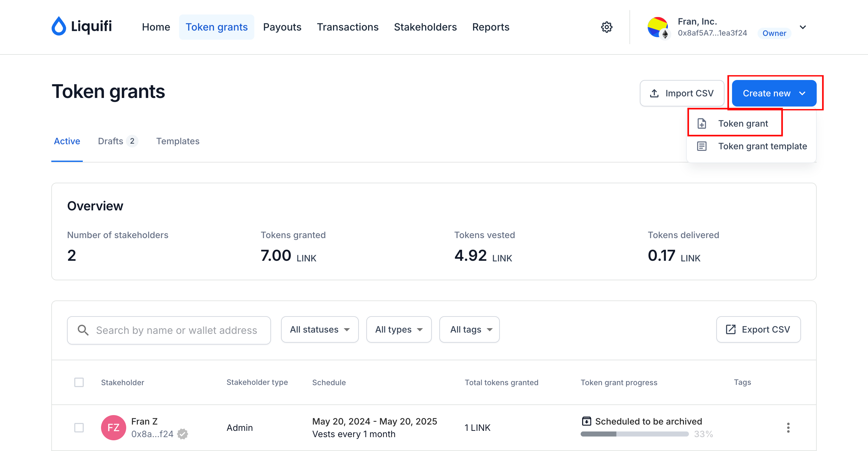Click the magnifier search icon

pos(83,330)
